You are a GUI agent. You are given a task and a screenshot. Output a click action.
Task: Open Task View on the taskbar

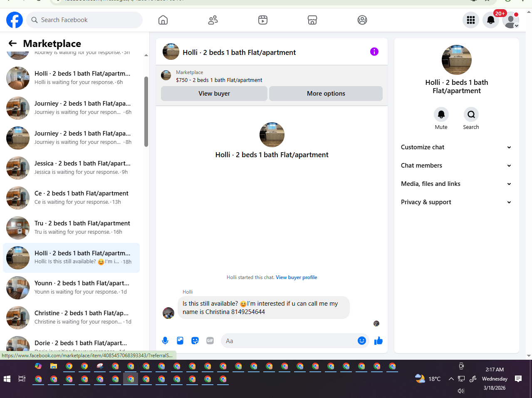(22, 379)
